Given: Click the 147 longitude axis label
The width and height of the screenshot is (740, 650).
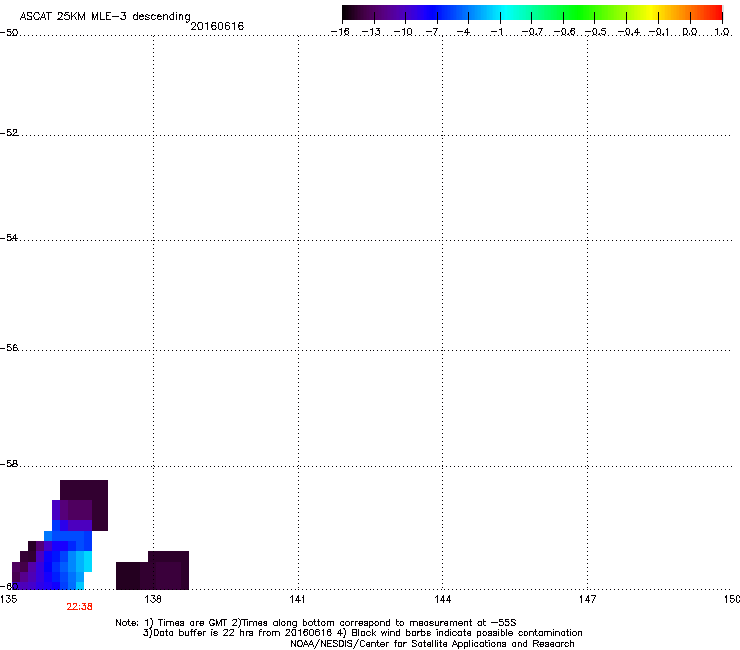Looking at the screenshot, I should click(587, 599).
